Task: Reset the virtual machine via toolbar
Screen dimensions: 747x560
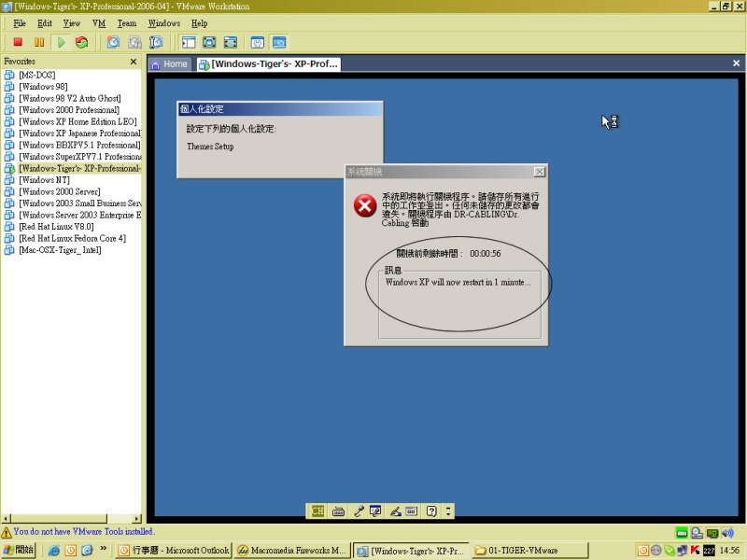Action: [82, 42]
